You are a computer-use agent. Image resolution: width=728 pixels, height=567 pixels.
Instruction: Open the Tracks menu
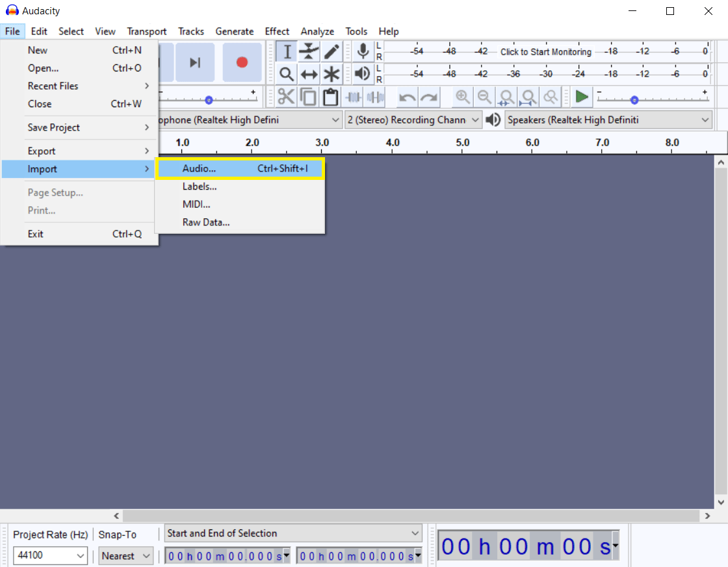click(191, 31)
